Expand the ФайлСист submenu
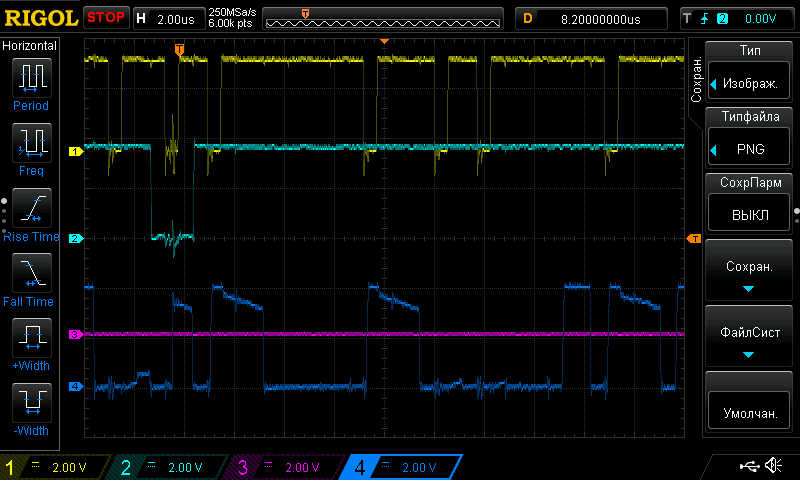 750,340
